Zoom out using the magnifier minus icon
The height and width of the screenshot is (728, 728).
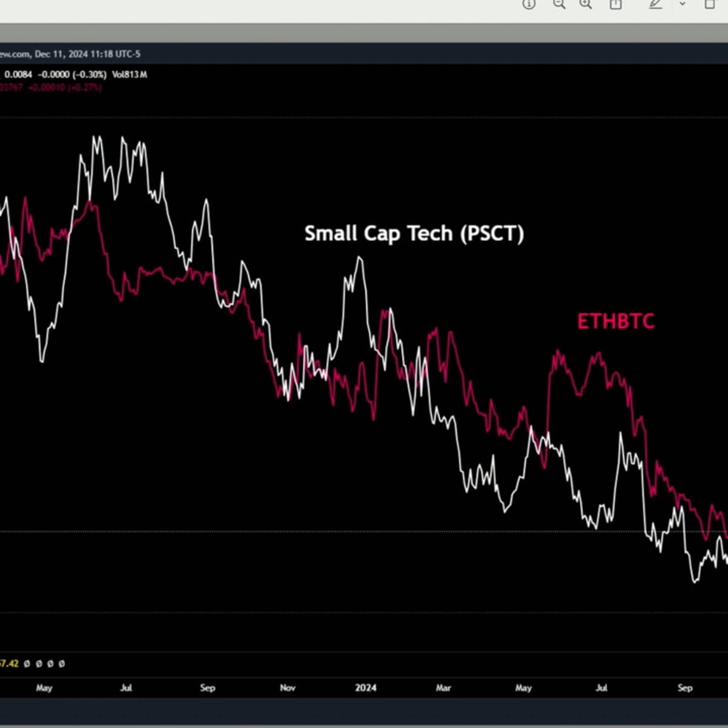(559, 4)
